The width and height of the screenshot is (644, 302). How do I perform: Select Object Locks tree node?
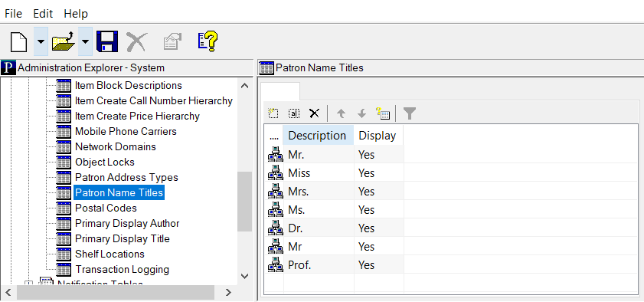tap(105, 162)
